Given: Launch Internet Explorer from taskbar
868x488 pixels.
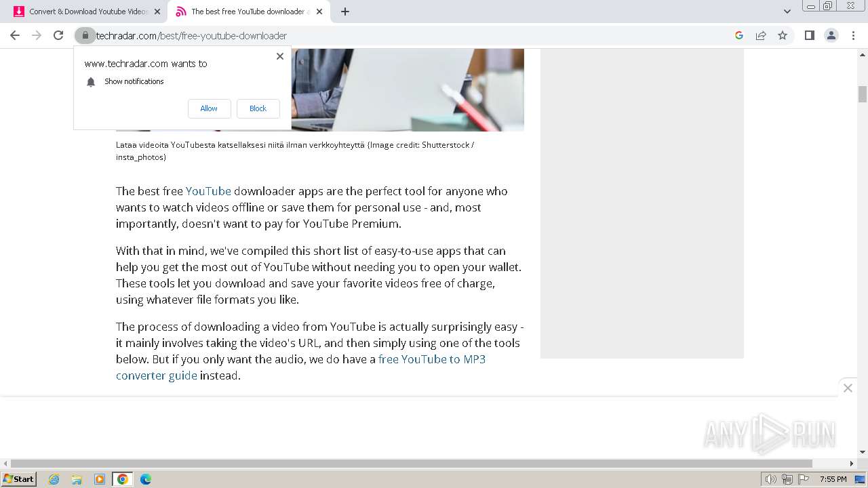Looking at the screenshot, I should click(x=54, y=479).
